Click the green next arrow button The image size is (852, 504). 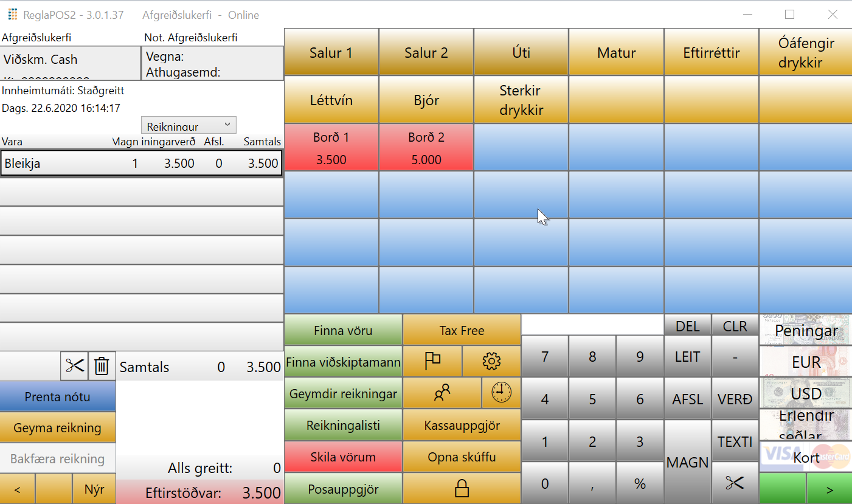tap(829, 489)
